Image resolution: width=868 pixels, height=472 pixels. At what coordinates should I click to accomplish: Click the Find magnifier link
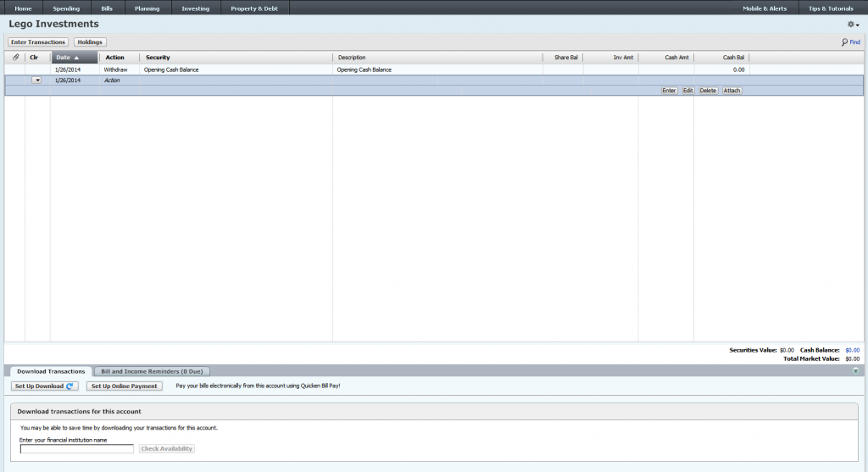pyautogui.click(x=851, y=42)
